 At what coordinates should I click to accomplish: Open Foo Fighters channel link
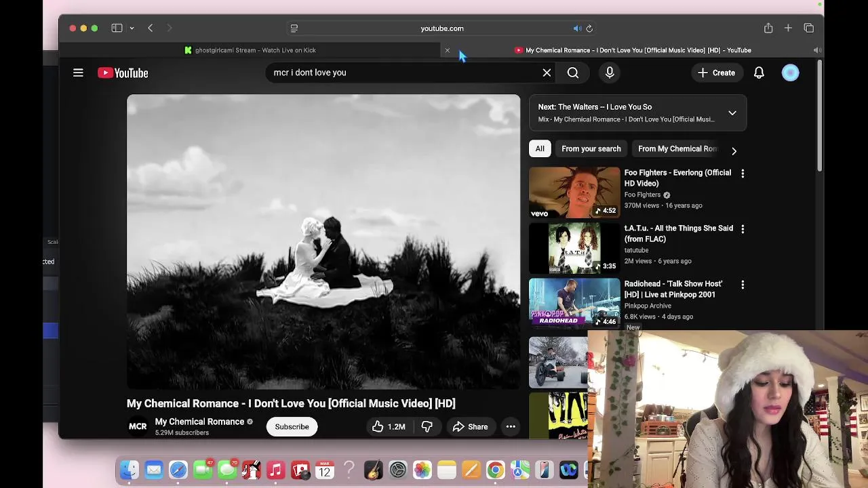click(642, 195)
